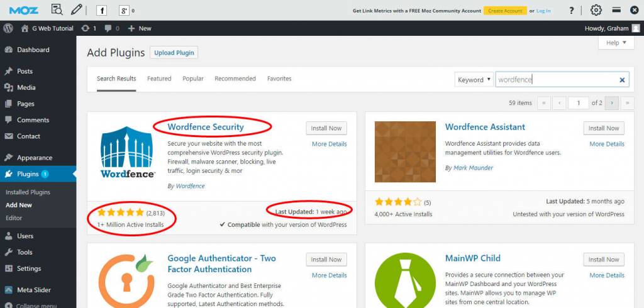Click the Wordfence shield logo thumbnail
Screen dimensions: 644x308
click(128, 151)
